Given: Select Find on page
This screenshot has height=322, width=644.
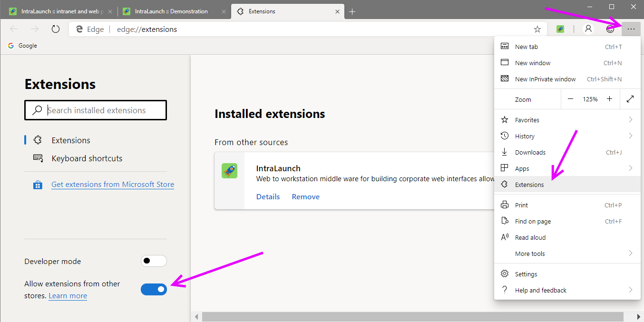Looking at the screenshot, I should [x=567, y=221].
